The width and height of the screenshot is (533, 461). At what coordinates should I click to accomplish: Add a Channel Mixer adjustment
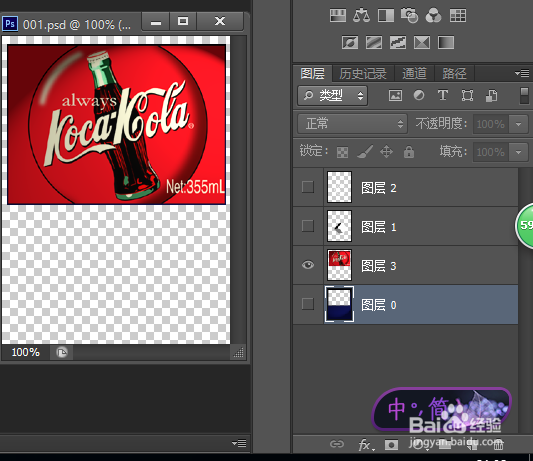click(x=433, y=16)
